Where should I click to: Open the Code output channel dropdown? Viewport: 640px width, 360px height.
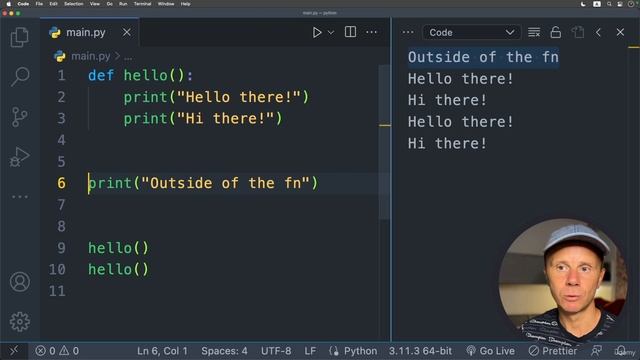pos(471,32)
